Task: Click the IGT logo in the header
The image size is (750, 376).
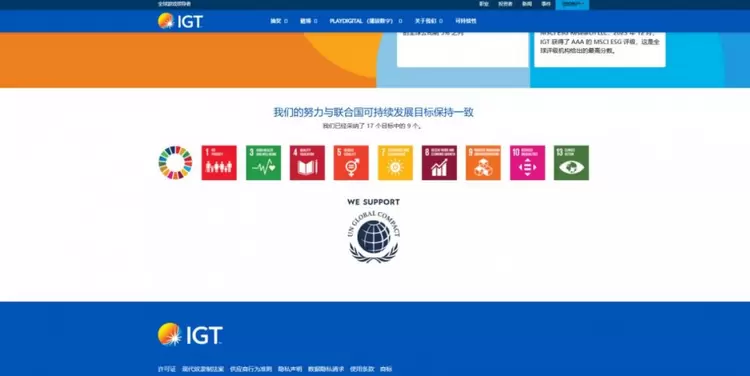Action: tap(180, 21)
